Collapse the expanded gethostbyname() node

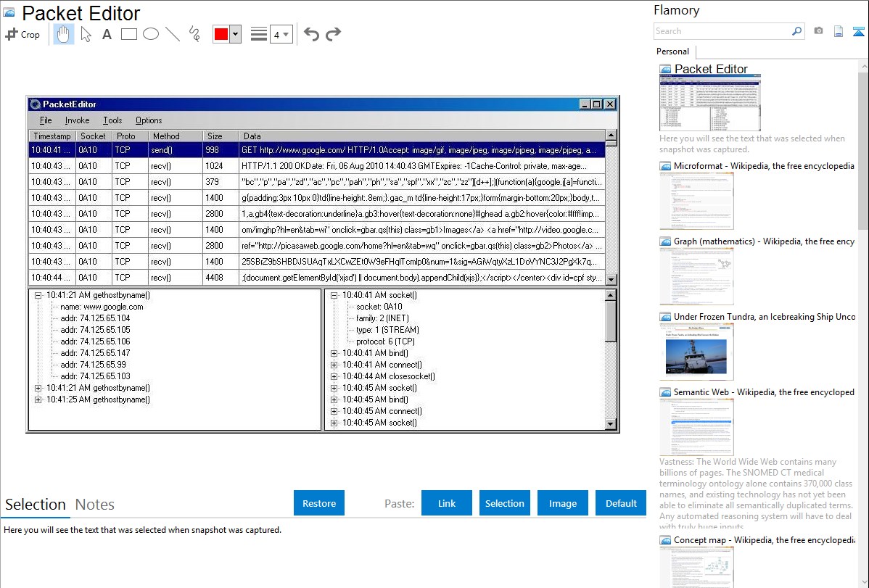pos(38,295)
